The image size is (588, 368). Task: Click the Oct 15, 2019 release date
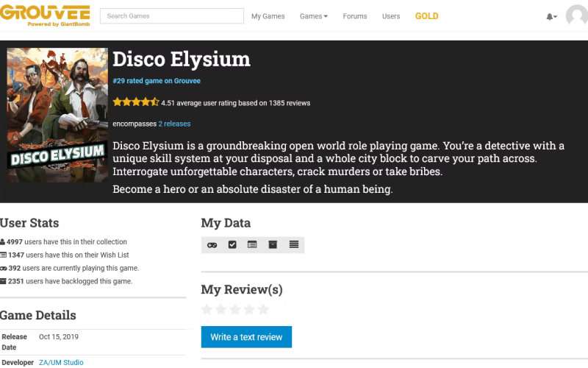(59, 337)
